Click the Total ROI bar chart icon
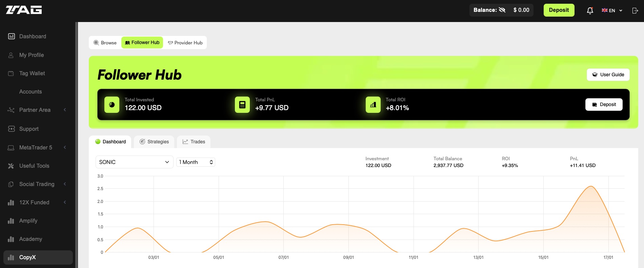 (373, 105)
